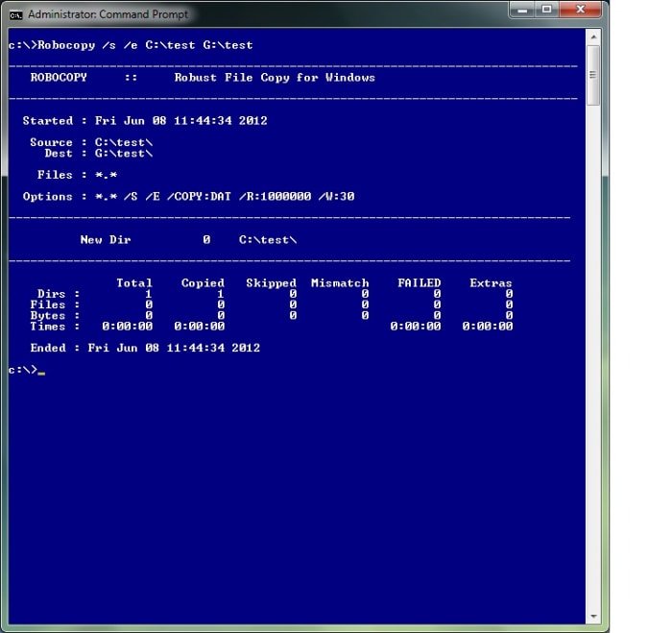Click the 'Total' column header
The image size is (672, 633).
pos(134,283)
